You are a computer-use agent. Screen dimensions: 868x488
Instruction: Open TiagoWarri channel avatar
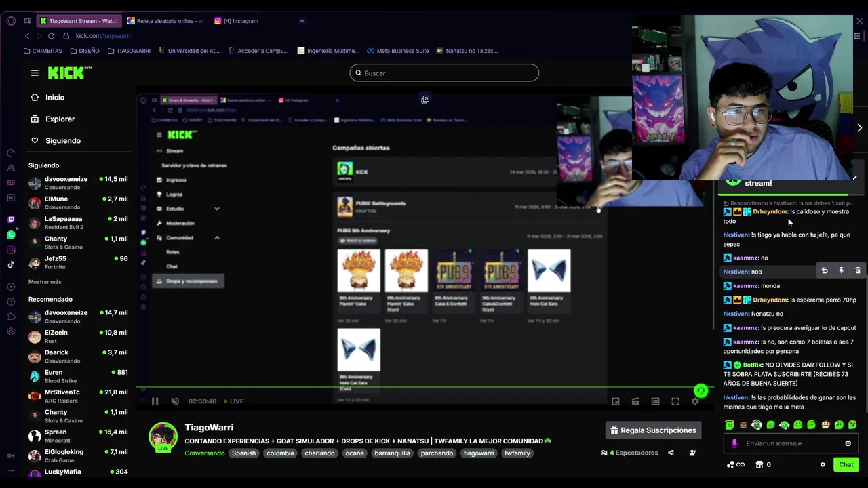pyautogui.click(x=163, y=436)
